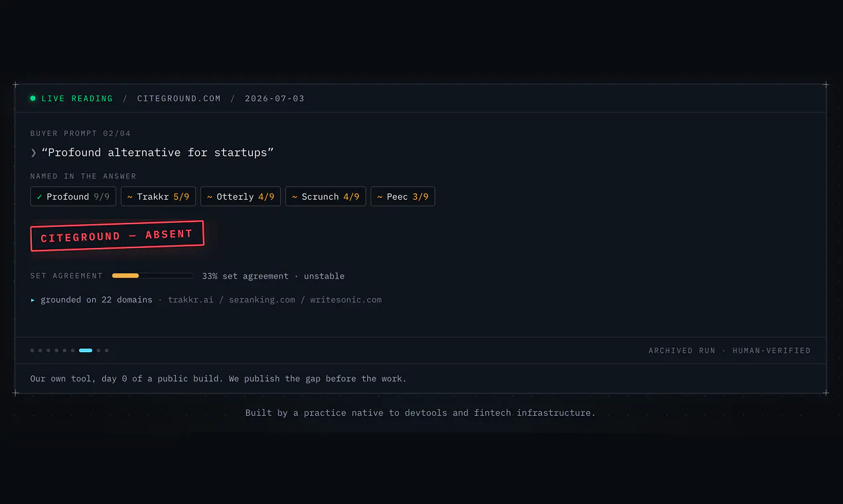
Task: Click the ARCHIVED RUN label
Action: (682, 350)
